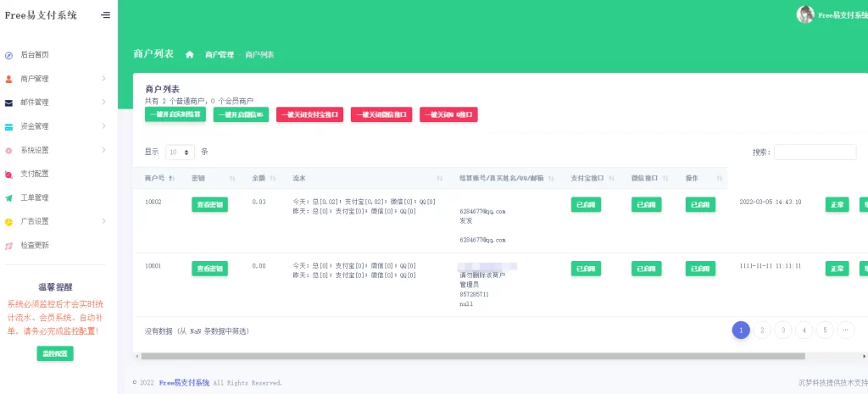Expand 邮件管理 submenu chevron
The width and height of the screenshot is (868, 394).
click(103, 103)
